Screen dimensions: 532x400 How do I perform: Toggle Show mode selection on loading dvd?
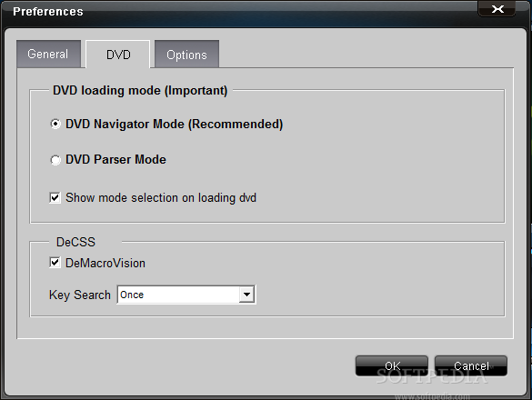pyautogui.click(x=55, y=197)
